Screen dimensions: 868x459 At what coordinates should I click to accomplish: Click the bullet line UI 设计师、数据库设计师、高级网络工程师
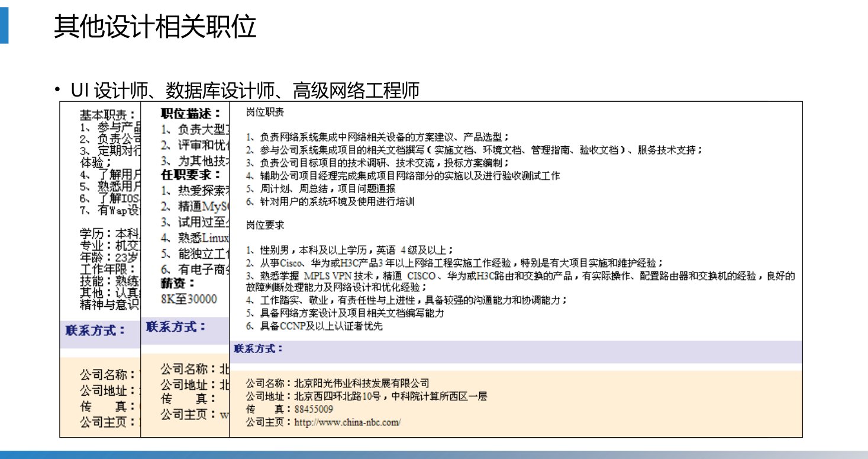(244, 90)
